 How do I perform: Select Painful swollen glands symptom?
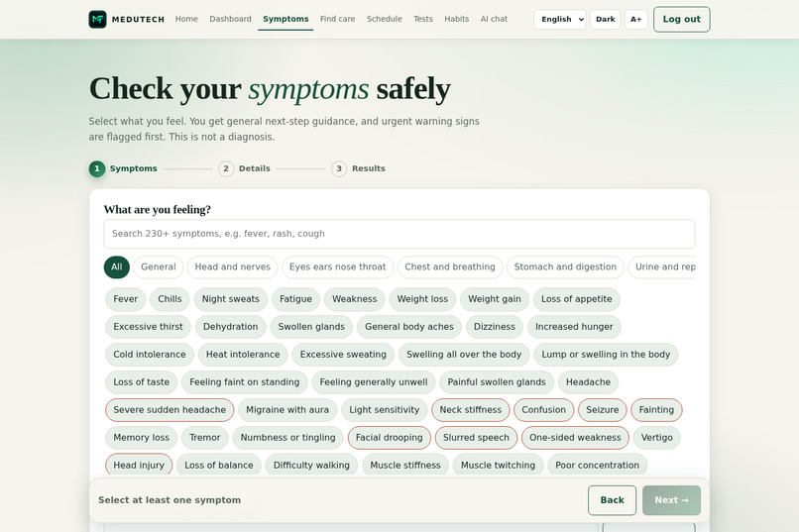(497, 382)
